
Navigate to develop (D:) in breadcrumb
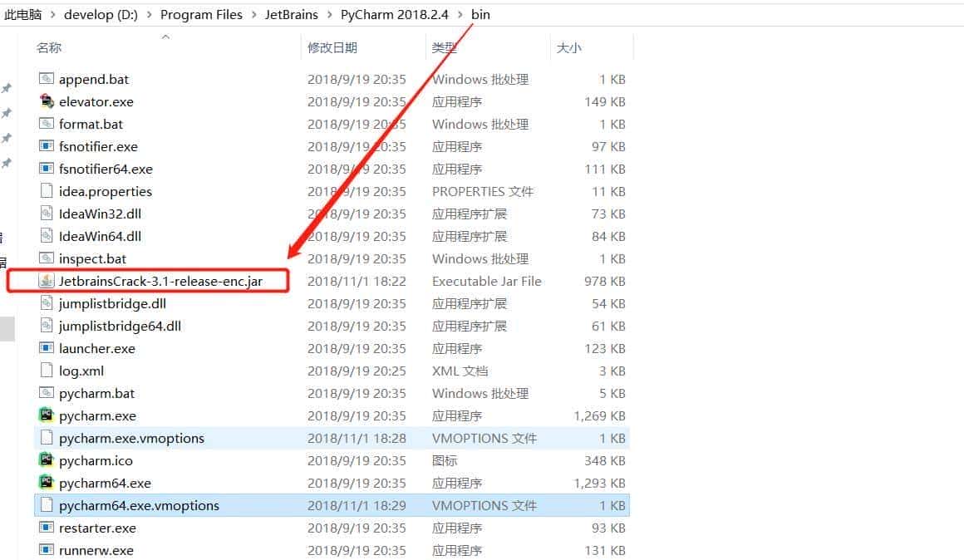[101, 15]
